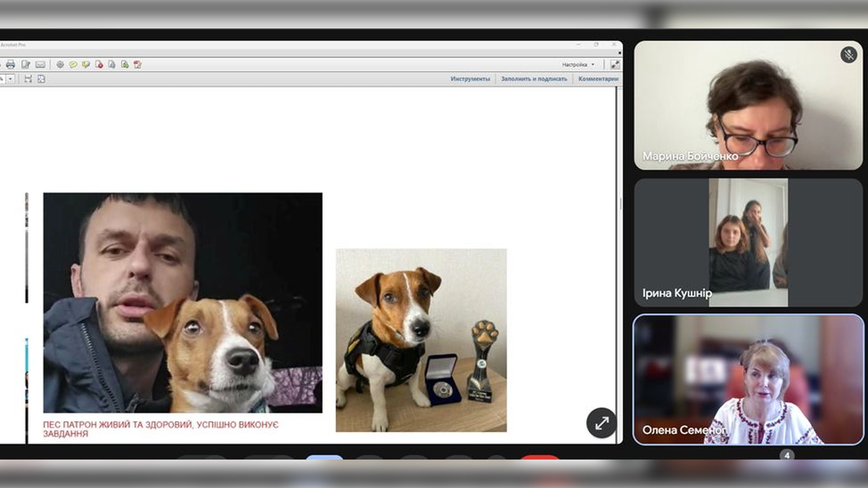Click Ірина Кушнір's video tile
Image resolution: width=868 pixels, height=488 pixels.
click(748, 243)
